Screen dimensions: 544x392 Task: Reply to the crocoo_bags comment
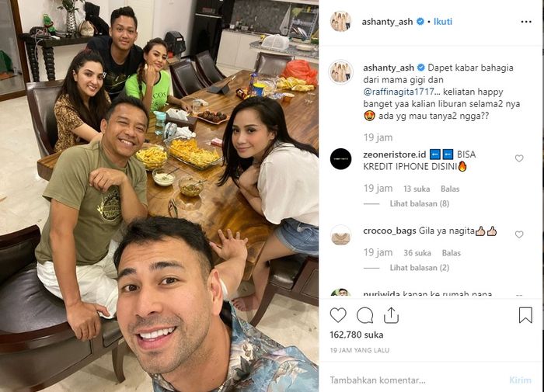pos(451,253)
